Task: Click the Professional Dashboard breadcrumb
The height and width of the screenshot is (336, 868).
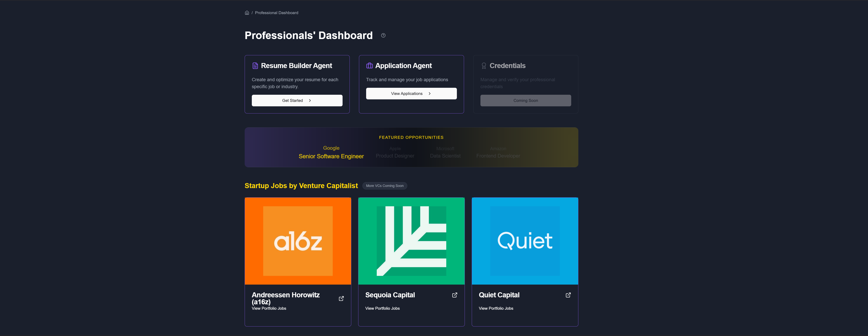Action: [276, 13]
